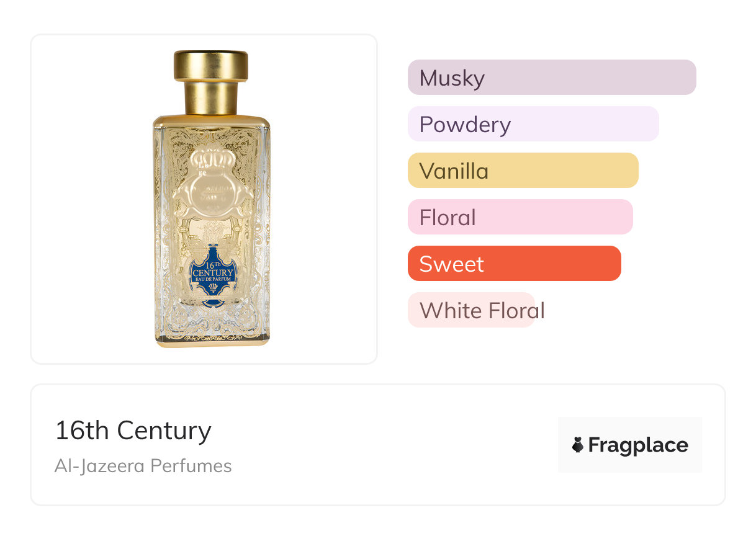Open the Al-Jazeera Perfumes brand link
756x536 pixels.
143,466
